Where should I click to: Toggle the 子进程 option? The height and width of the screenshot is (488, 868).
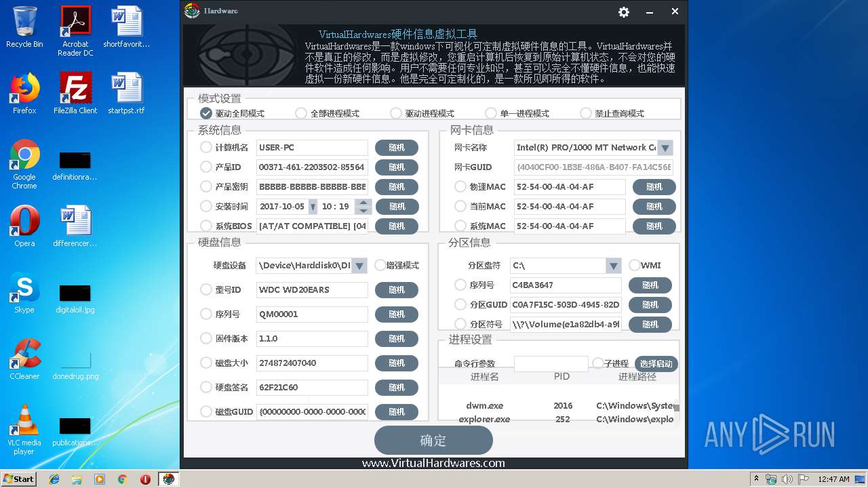pos(597,363)
